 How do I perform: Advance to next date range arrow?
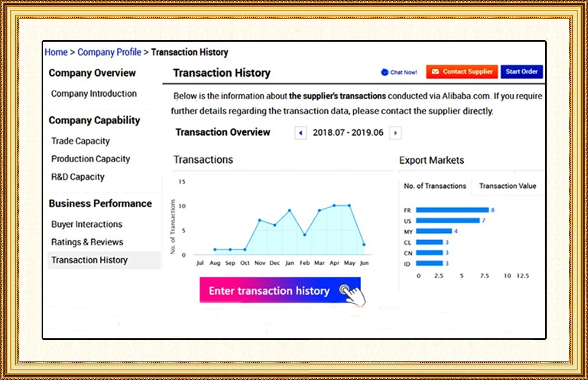tap(395, 133)
